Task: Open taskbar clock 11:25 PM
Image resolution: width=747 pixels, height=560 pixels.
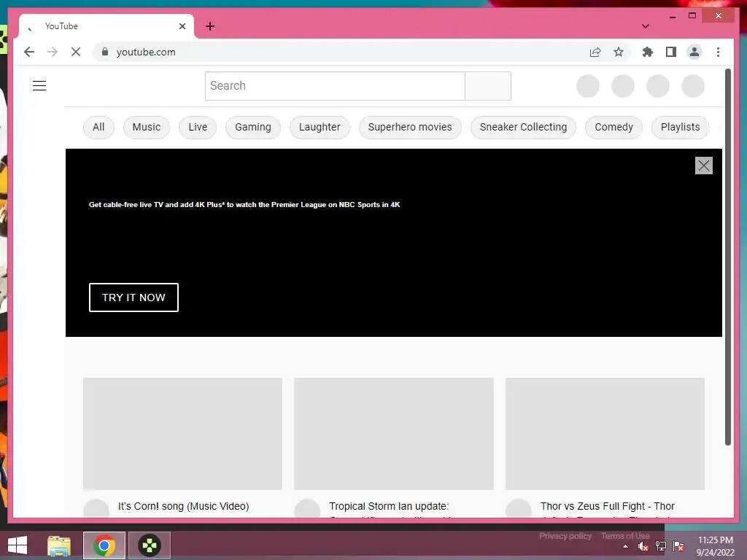Action: coord(716,546)
